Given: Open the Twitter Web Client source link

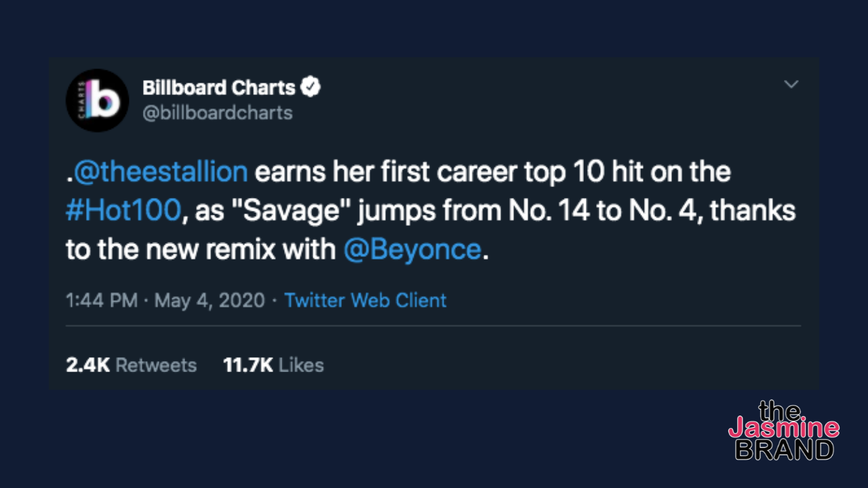Looking at the screenshot, I should coord(366,300).
